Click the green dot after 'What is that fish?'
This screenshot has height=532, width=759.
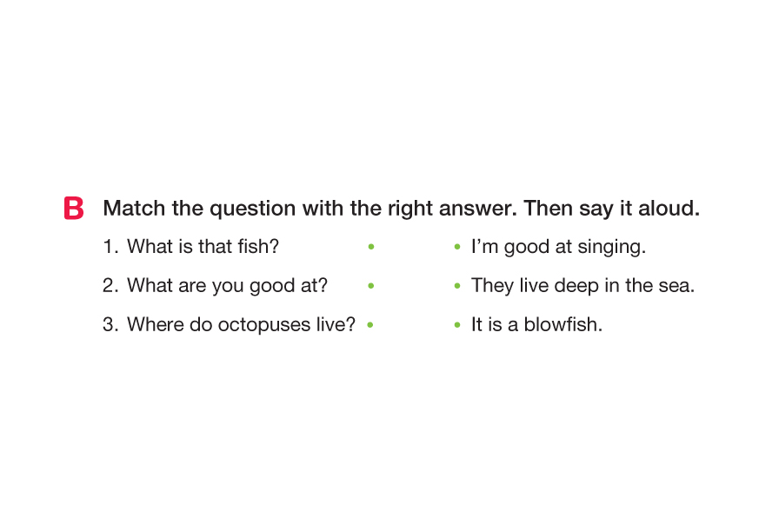[371, 247]
